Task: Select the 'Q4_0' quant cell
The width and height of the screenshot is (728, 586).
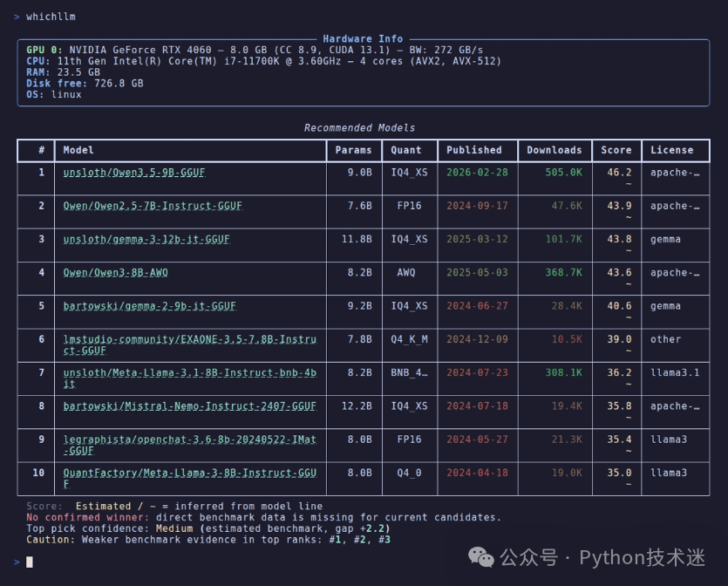Action: pyautogui.click(x=409, y=474)
